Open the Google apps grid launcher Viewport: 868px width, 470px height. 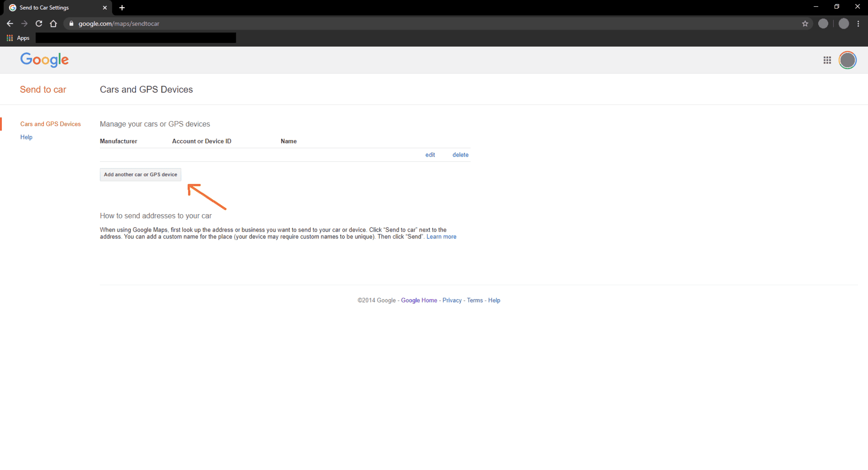click(x=827, y=60)
